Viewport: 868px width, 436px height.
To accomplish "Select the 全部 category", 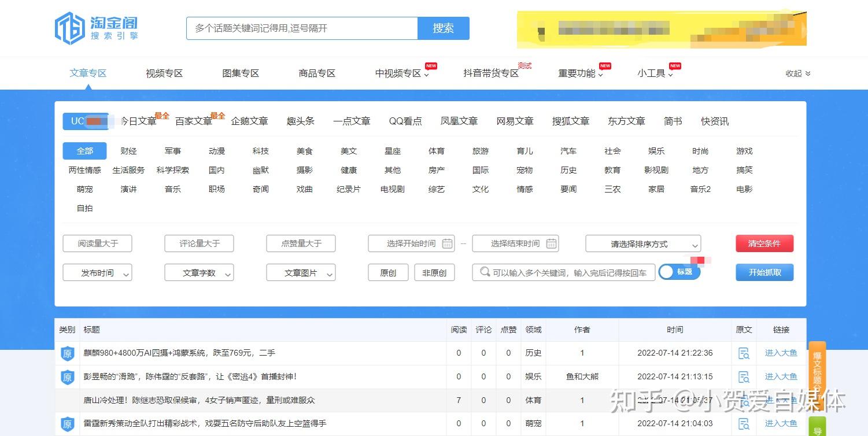I will click(x=85, y=151).
